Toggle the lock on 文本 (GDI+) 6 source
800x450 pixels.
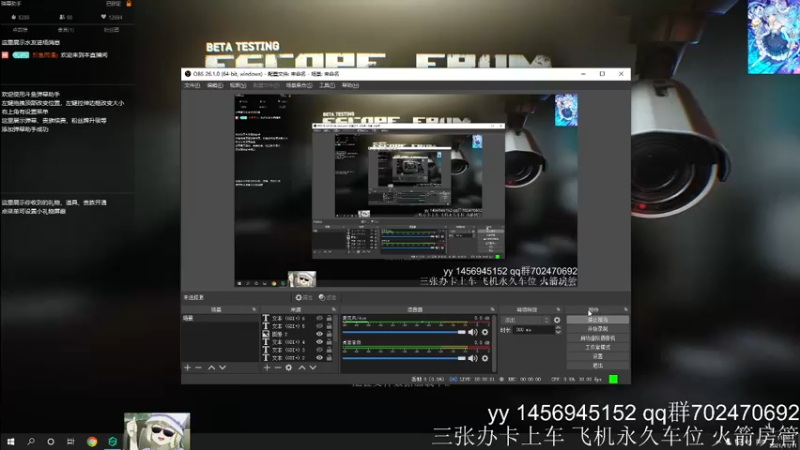tap(329, 318)
